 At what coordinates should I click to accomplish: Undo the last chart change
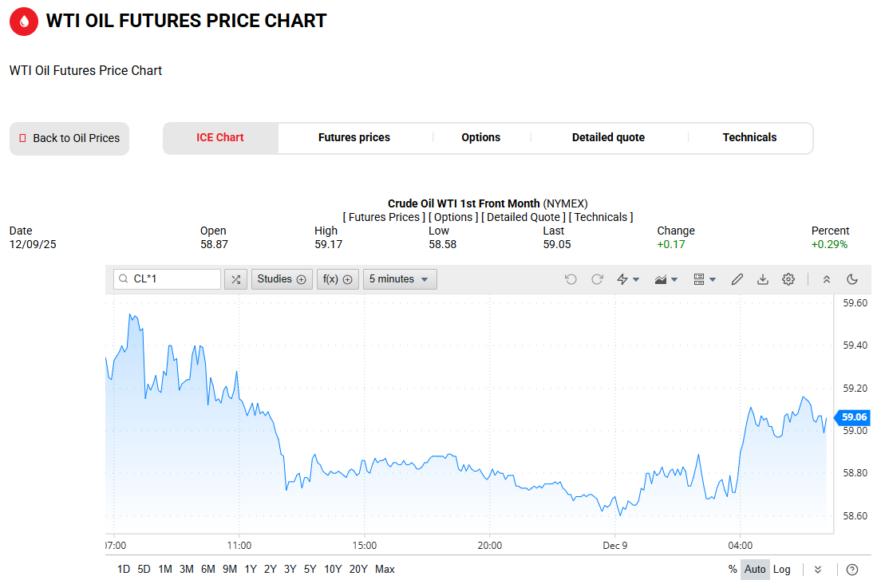(x=571, y=279)
